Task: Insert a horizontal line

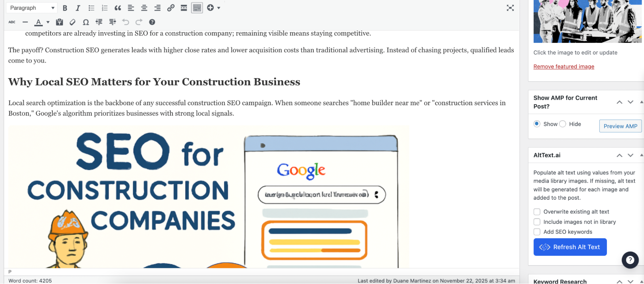Action: tap(25, 22)
